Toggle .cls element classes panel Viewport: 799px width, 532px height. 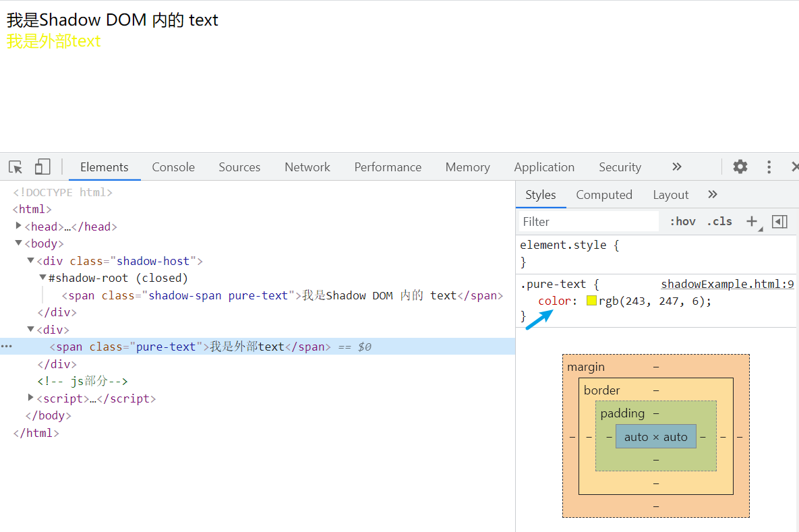719,221
